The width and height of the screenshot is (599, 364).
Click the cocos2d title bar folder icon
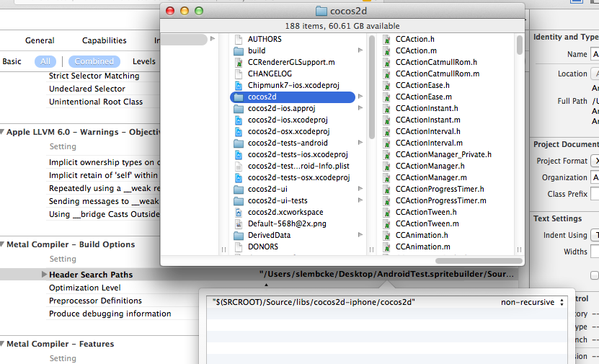click(x=321, y=11)
